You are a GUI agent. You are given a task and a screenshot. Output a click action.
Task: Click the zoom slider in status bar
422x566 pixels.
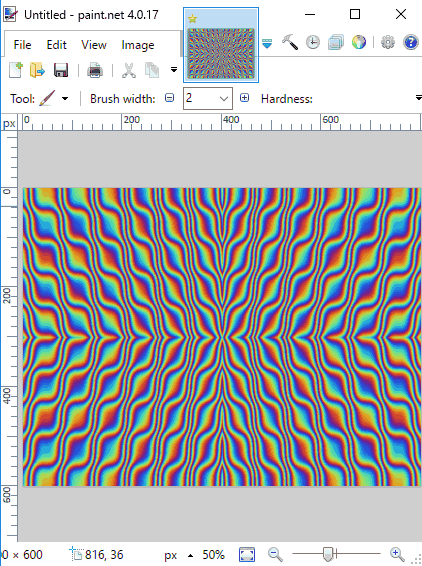click(x=336, y=553)
